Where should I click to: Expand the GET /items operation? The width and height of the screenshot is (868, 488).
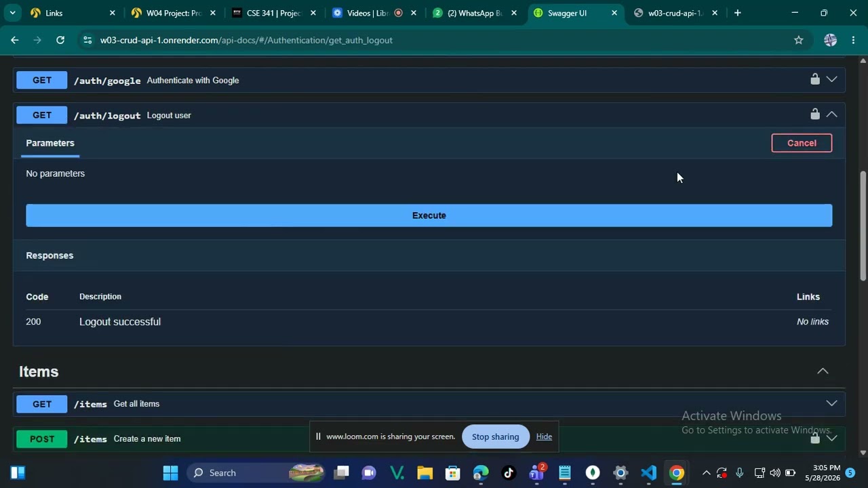[831, 403]
